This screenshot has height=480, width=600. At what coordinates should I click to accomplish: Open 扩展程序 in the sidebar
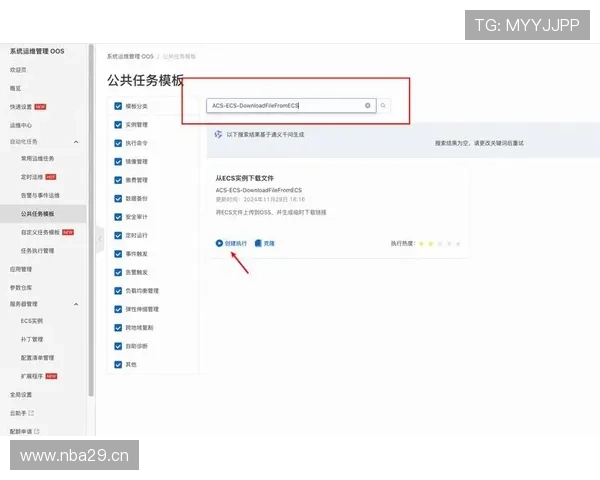(32, 376)
